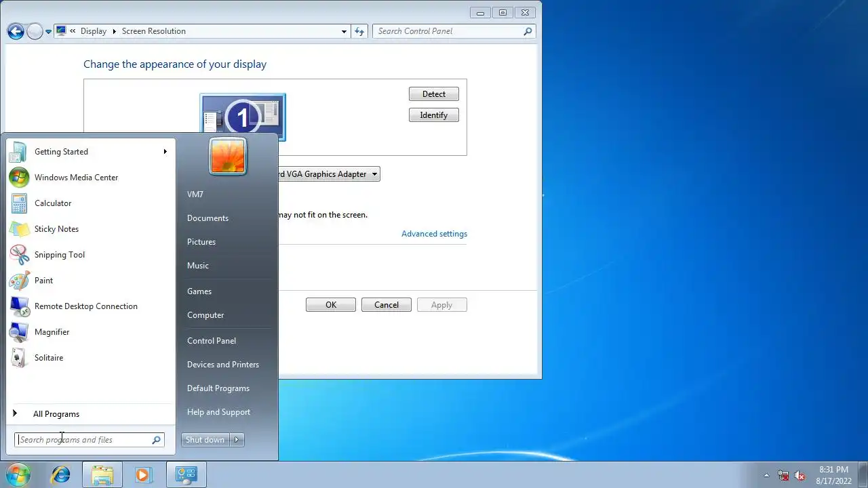This screenshot has height=488, width=868.
Task: Open Windows Media Player taskbar icon
Action: (x=143, y=475)
